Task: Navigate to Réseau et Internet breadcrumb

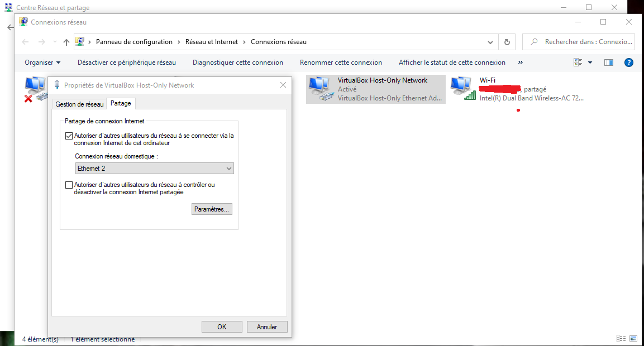Action: 212,42
